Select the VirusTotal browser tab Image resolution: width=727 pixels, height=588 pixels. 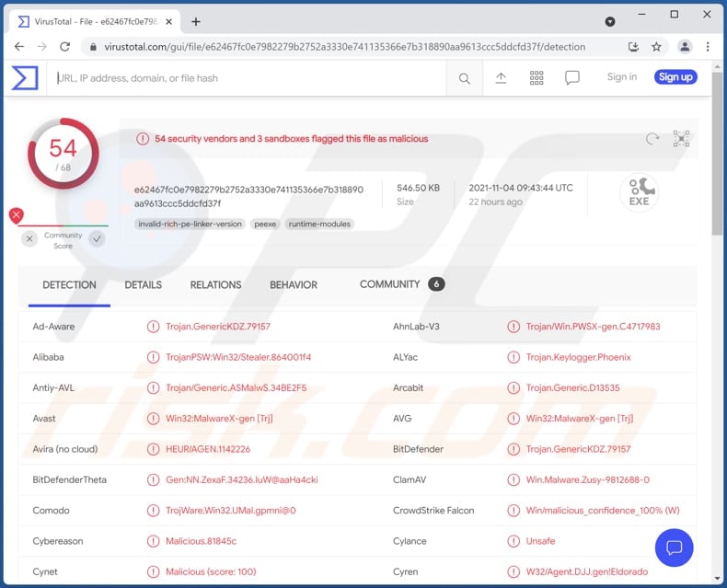point(95,21)
